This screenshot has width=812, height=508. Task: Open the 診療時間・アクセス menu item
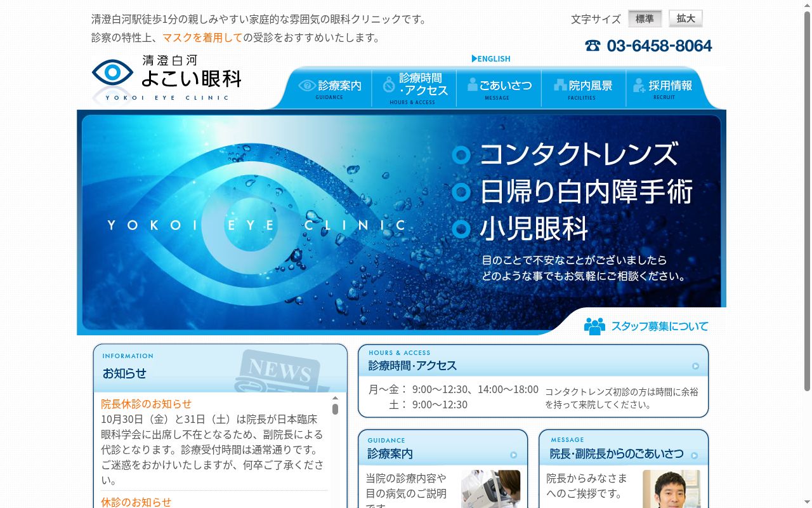pyautogui.click(x=414, y=88)
